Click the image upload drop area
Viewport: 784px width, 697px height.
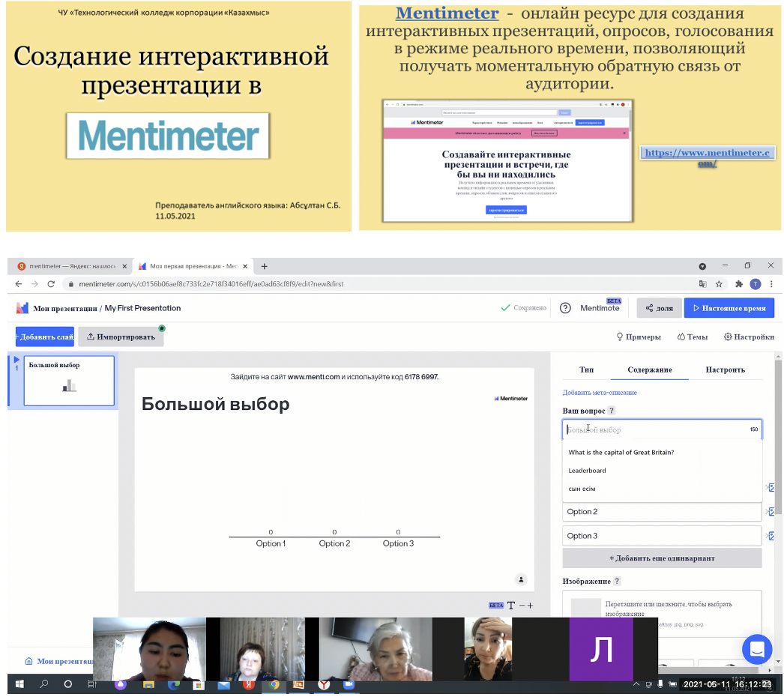click(662, 614)
